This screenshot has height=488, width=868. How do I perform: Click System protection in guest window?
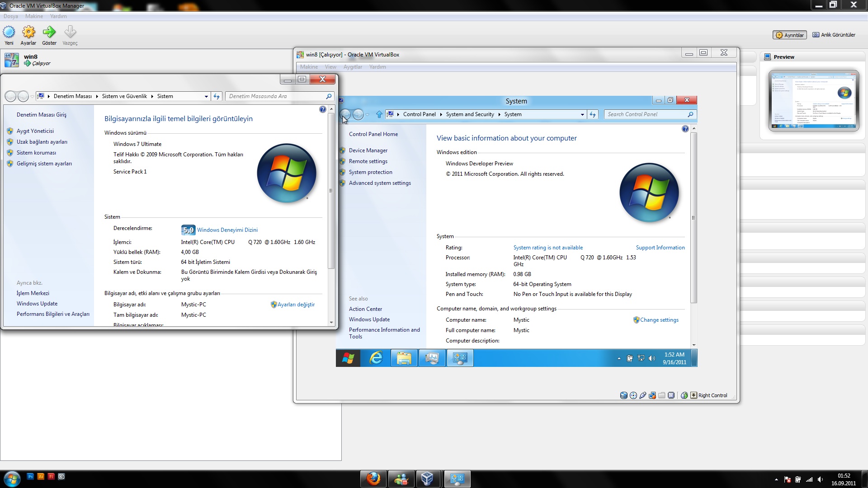click(x=370, y=172)
